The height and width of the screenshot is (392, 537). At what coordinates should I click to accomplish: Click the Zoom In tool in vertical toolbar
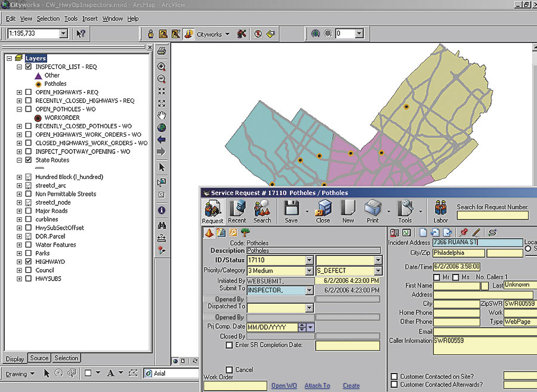tap(162, 66)
